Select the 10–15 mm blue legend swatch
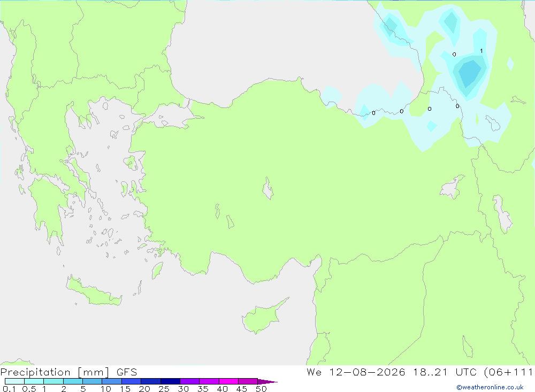 tap(112, 381)
